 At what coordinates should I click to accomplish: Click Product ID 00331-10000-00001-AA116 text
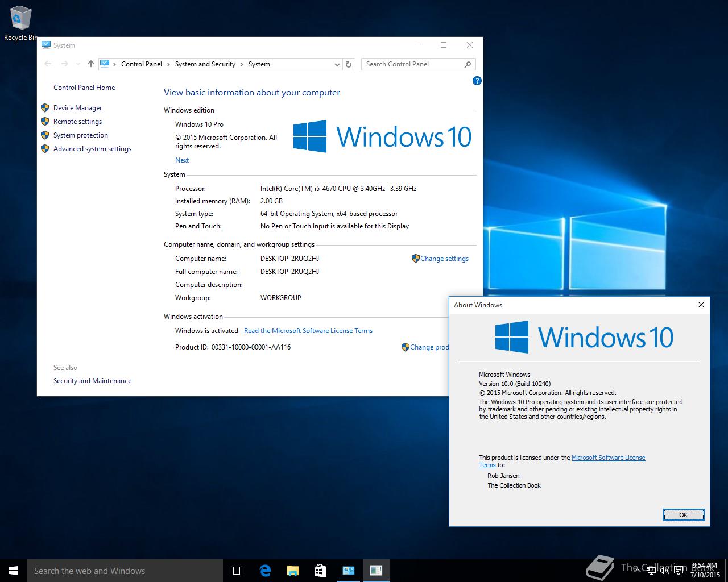tap(233, 347)
